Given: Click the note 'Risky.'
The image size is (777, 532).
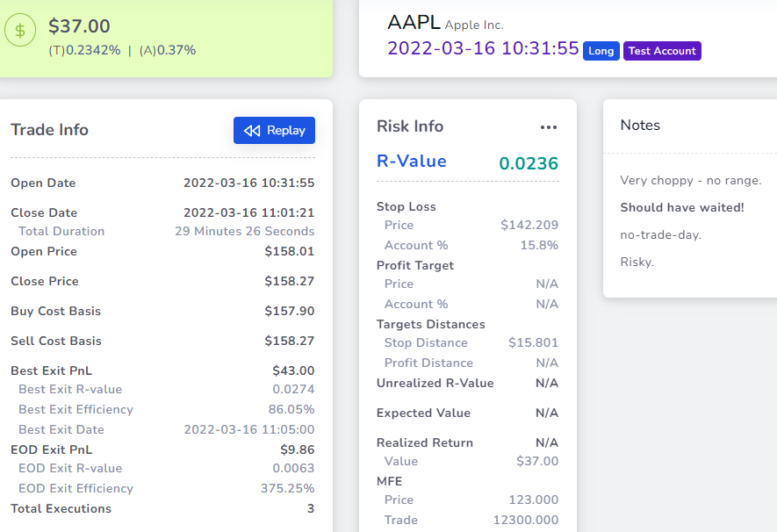Looking at the screenshot, I should (637, 262).
